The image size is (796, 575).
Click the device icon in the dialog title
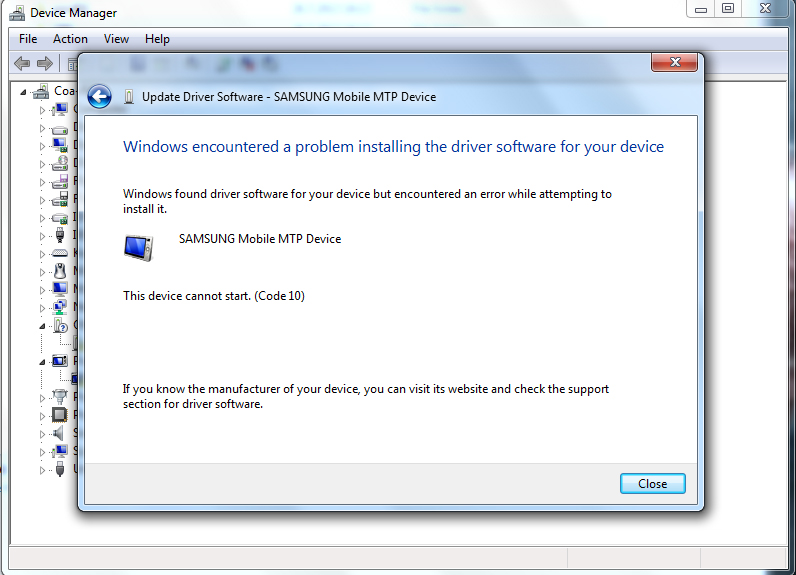[x=129, y=96]
